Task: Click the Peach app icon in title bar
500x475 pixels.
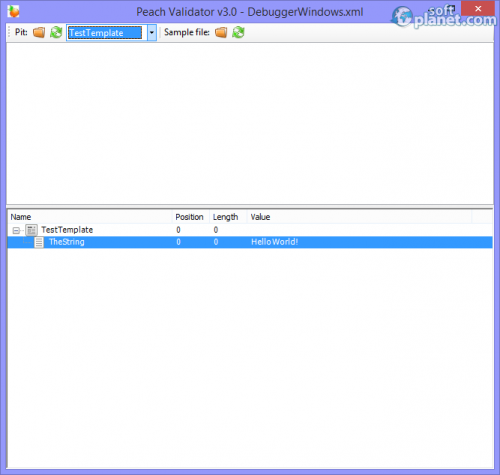Action: pos(13,11)
